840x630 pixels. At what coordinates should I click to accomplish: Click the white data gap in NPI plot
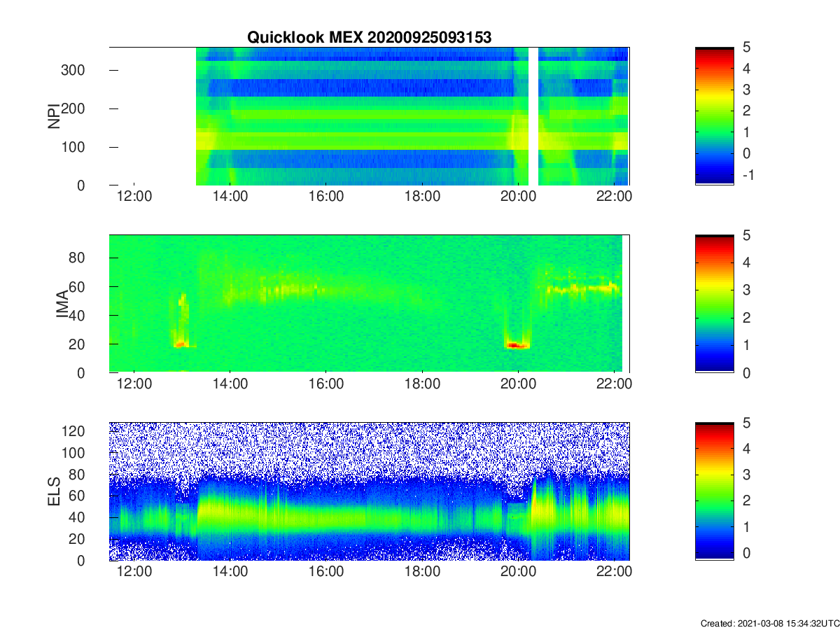pos(533,116)
